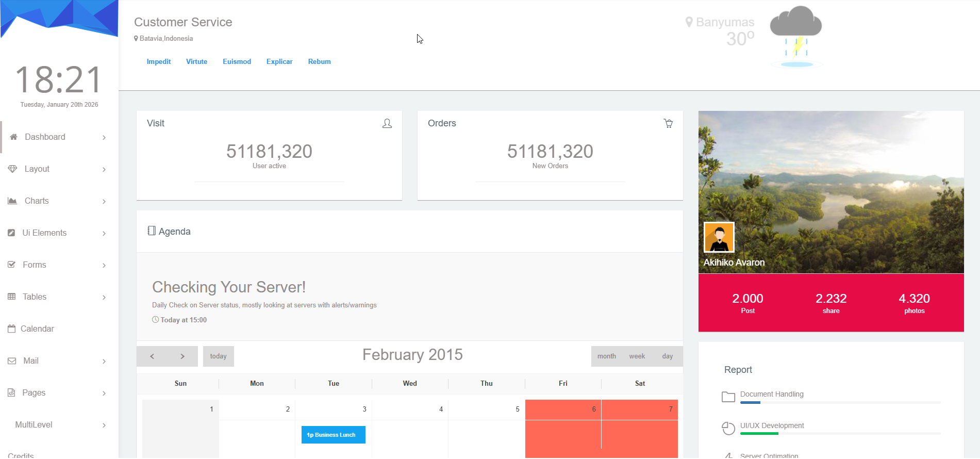The image size is (980, 459).
Task: Switch calendar to day view
Action: [667, 356]
